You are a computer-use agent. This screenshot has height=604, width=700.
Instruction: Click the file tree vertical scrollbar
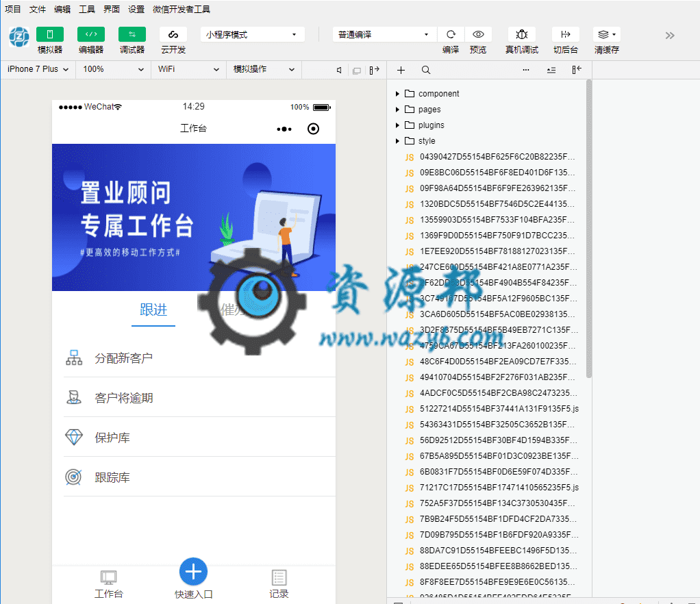point(589,229)
